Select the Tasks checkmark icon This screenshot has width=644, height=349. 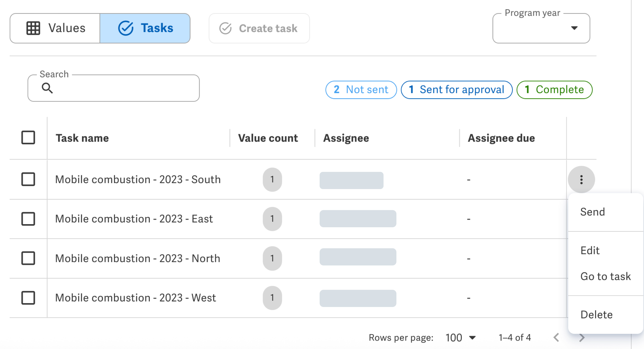(126, 28)
